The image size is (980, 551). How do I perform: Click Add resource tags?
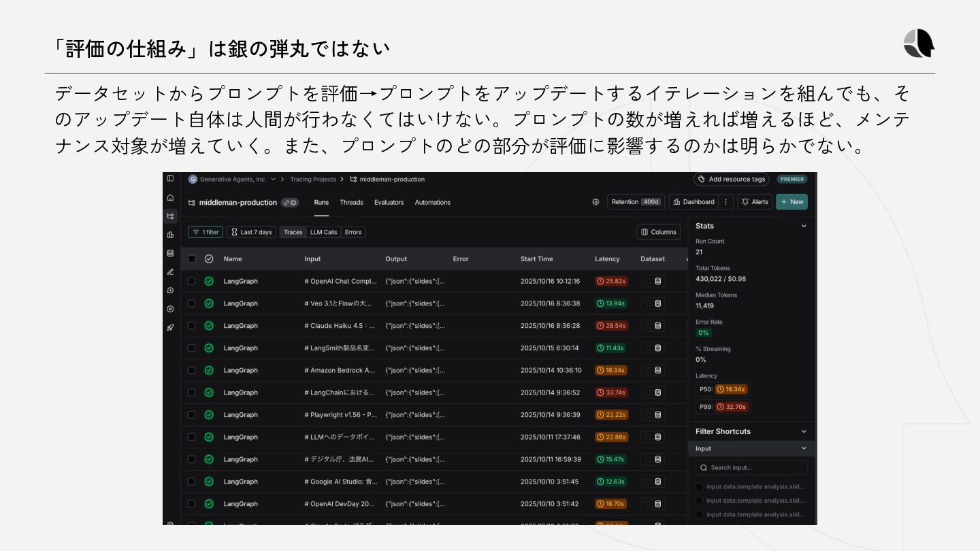coord(732,180)
